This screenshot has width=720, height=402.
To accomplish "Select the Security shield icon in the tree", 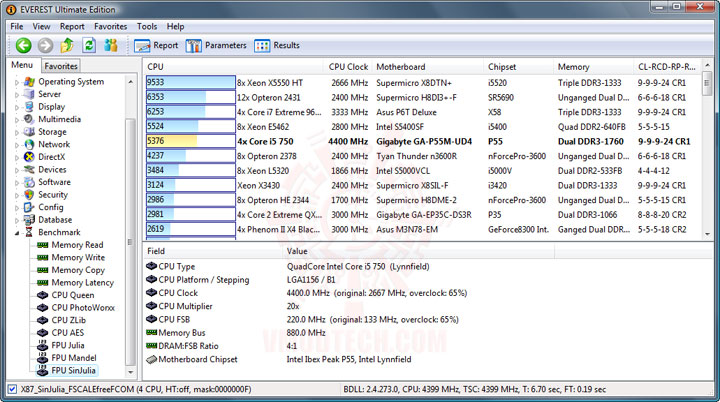I will pyautogui.click(x=29, y=195).
